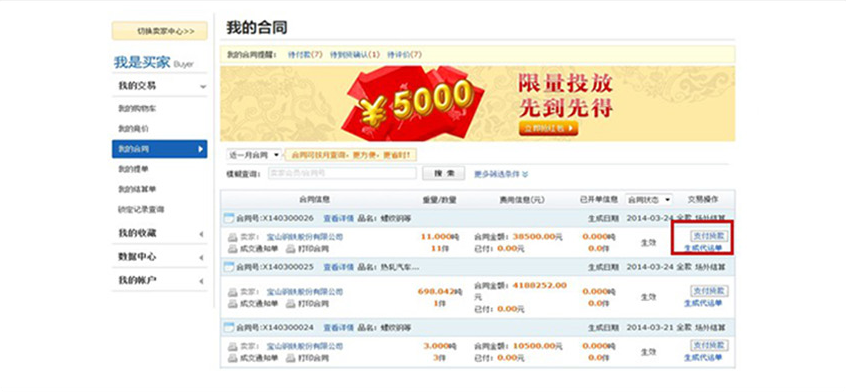Click the 搜索 search button

coord(443,173)
